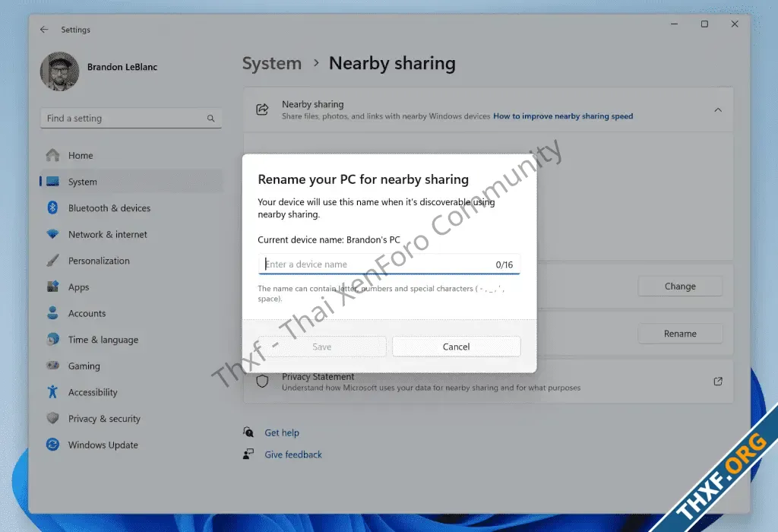Click the Give feedback icon

(248, 454)
